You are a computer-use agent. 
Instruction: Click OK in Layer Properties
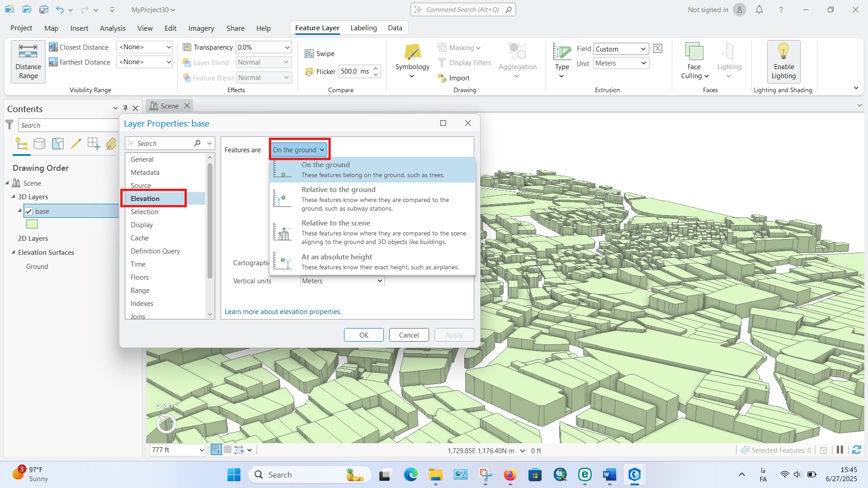click(364, 335)
